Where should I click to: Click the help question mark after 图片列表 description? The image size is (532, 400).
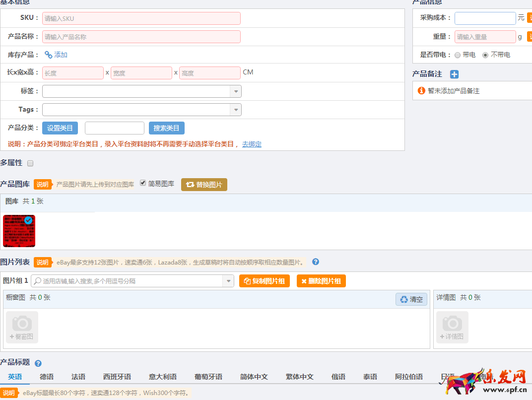[x=316, y=262]
